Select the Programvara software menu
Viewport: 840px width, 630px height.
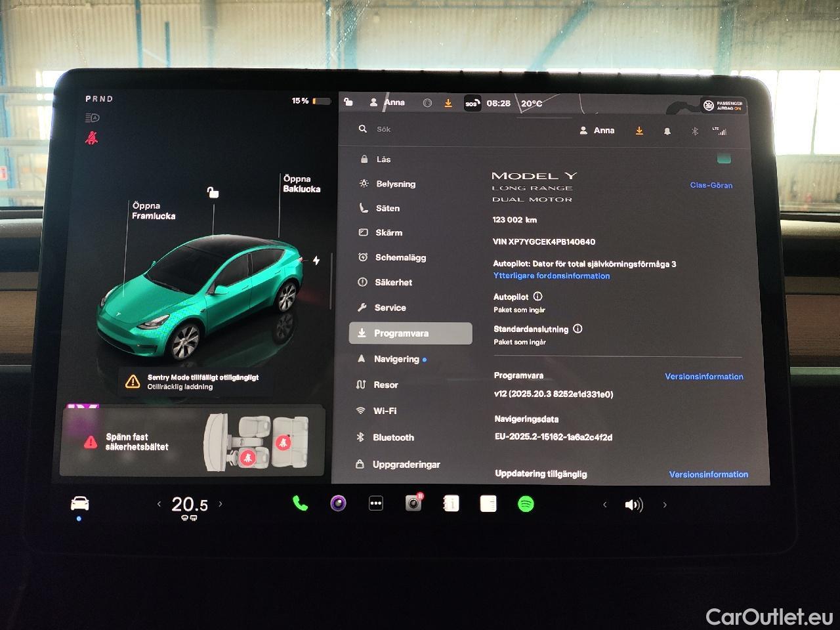click(410, 333)
